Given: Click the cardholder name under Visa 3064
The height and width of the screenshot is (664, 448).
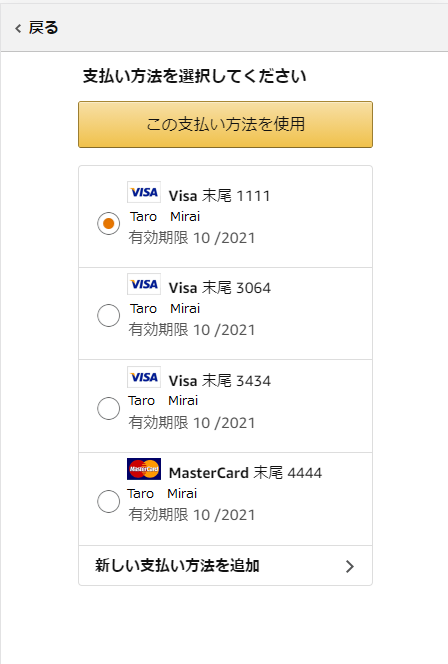Looking at the screenshot, I should 165,309.
